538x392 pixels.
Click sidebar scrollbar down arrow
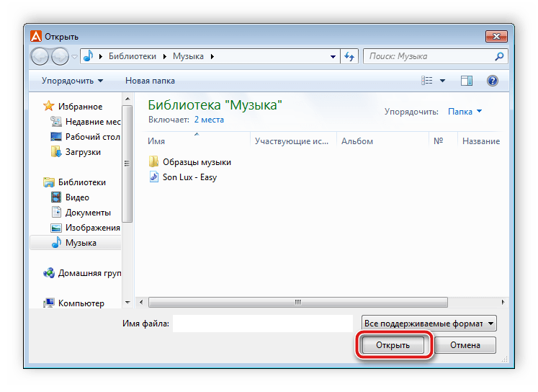[x=127, y=303]
